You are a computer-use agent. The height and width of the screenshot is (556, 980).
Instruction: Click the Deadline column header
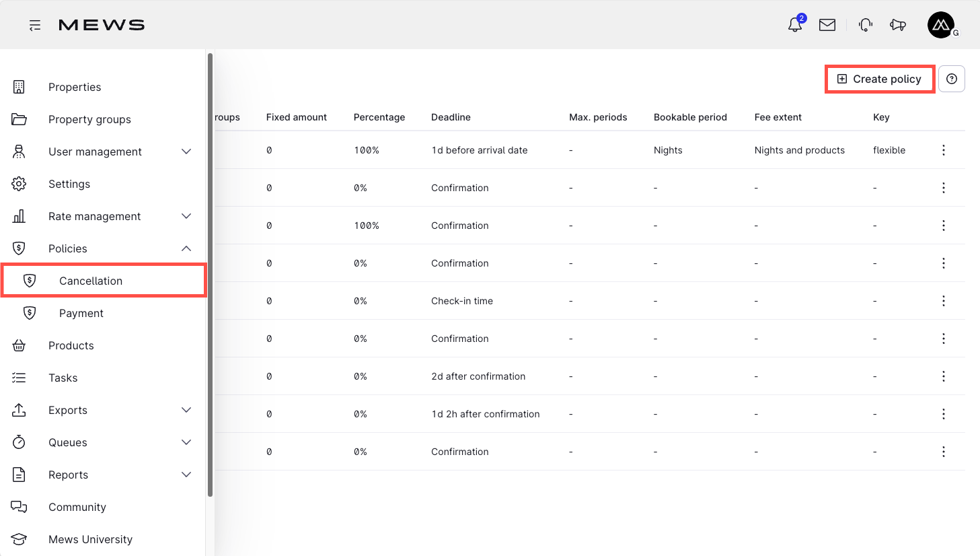pos(451,117)
